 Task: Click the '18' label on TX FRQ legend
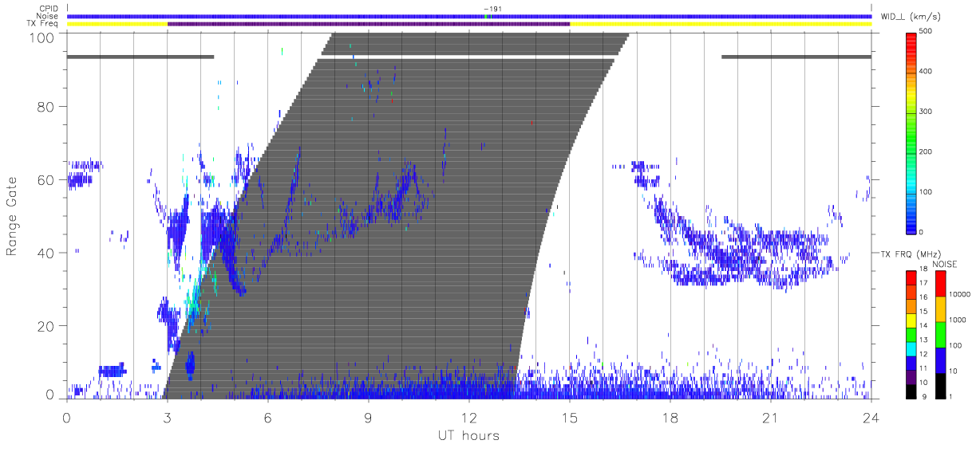(x=923, y=269)
